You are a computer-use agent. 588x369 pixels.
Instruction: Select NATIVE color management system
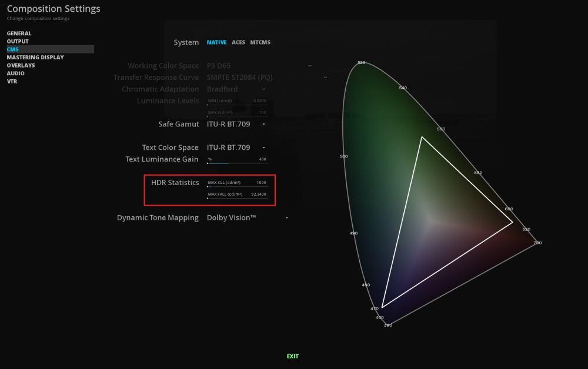pyautogui.click(x=216, y=42)
